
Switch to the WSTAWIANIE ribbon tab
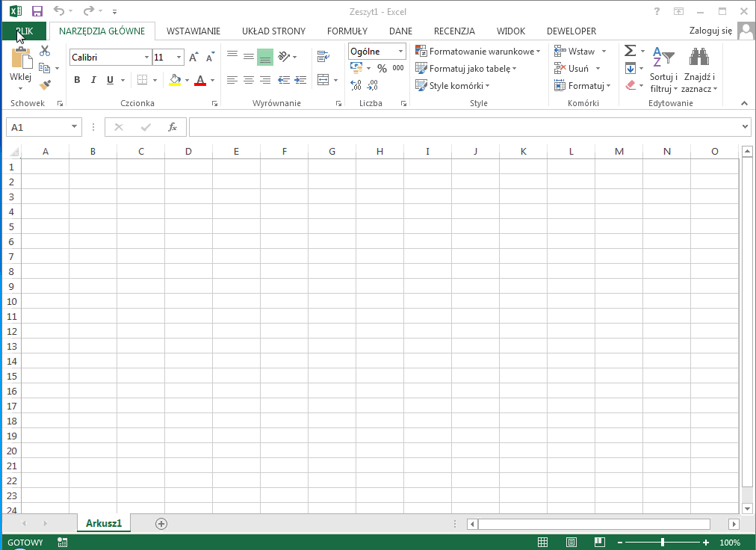[193, 31]
